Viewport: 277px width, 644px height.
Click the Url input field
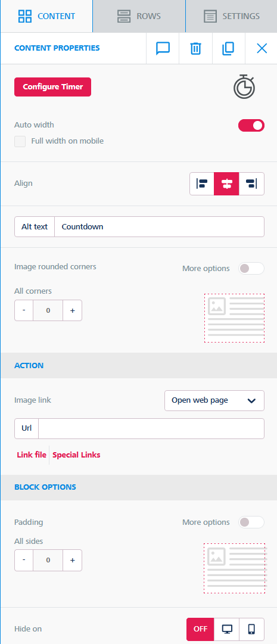click(151, 429)
